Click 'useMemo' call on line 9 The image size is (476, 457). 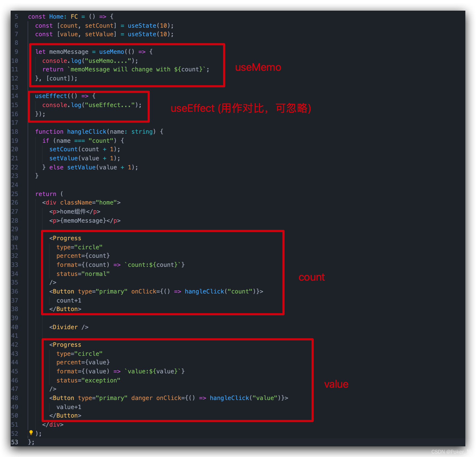112,52
